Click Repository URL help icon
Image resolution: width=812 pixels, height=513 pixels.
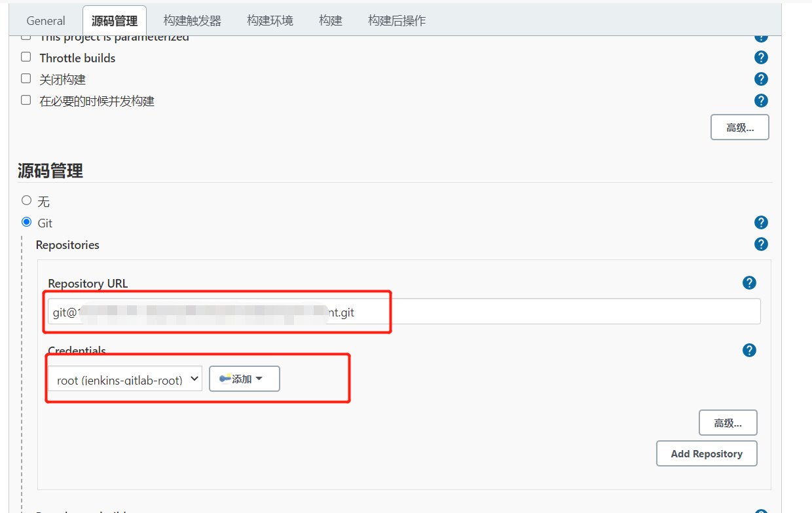click(750, 283)
